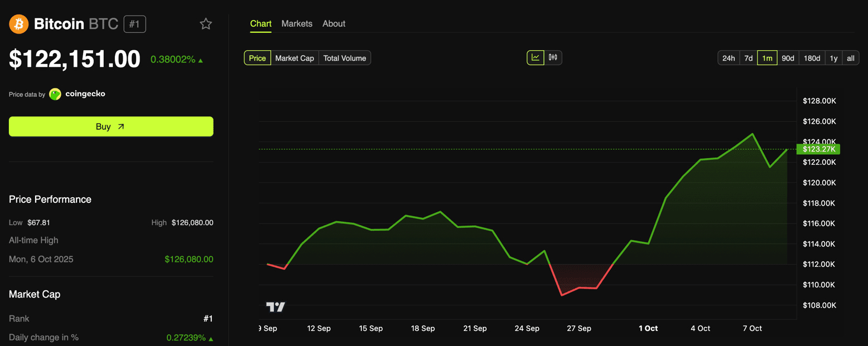Set chart range to 1y
Screen dimensions: 868x346
[833, 58]
